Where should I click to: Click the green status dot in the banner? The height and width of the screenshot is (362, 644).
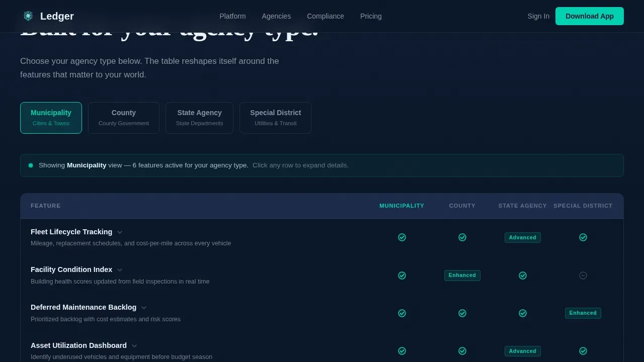tap(31, 165)
